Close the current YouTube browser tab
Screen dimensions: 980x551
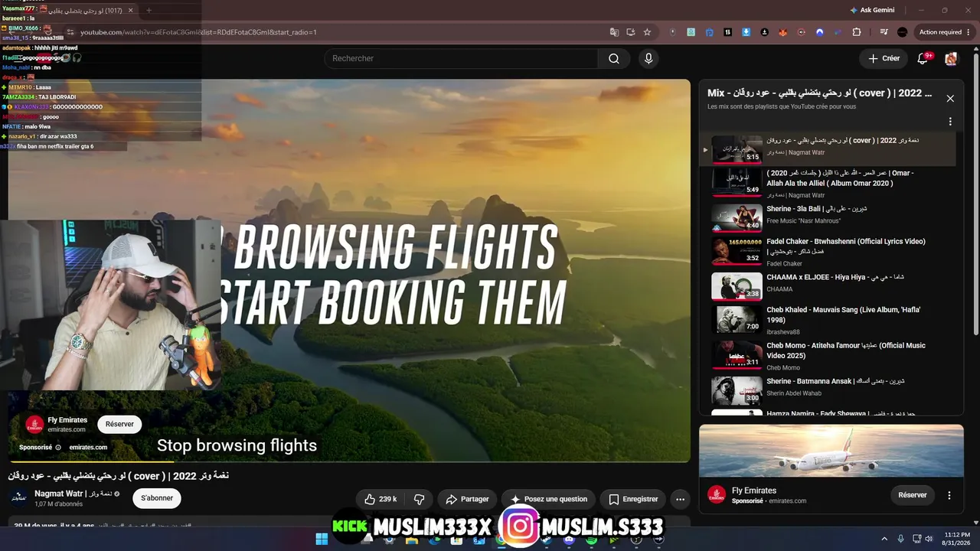(x=131, y=10)
